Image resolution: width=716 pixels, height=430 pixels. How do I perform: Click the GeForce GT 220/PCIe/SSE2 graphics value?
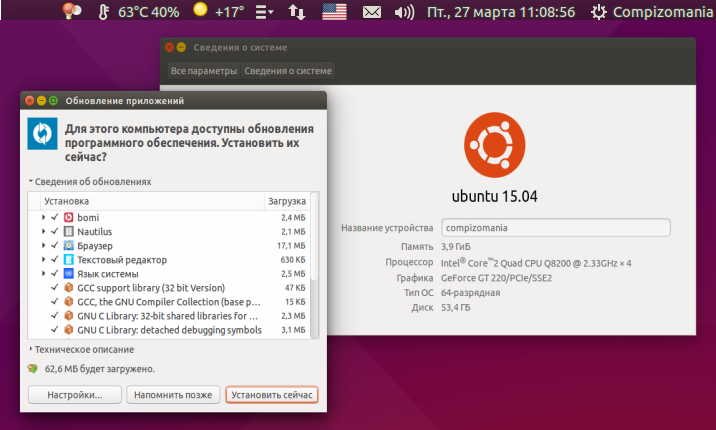pyautogui.click(x=496, y=278)
